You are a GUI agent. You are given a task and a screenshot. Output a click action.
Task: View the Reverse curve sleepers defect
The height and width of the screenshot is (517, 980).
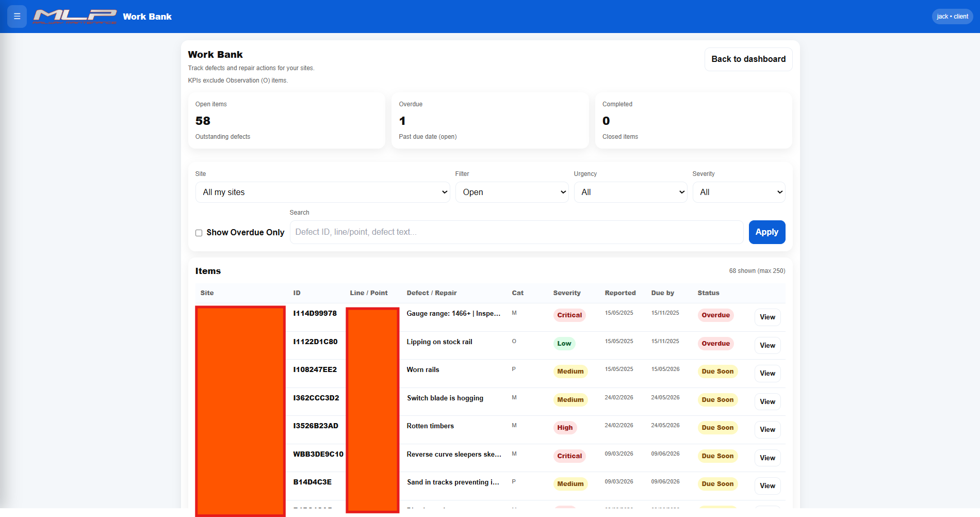(767, 458)
